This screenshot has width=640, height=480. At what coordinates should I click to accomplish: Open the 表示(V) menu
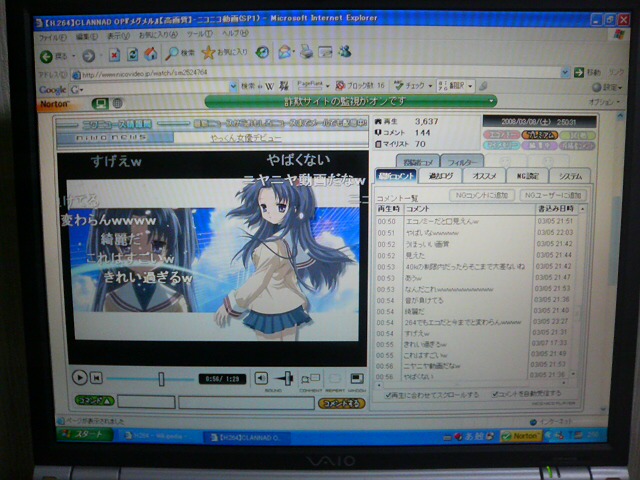pos(118,36)
